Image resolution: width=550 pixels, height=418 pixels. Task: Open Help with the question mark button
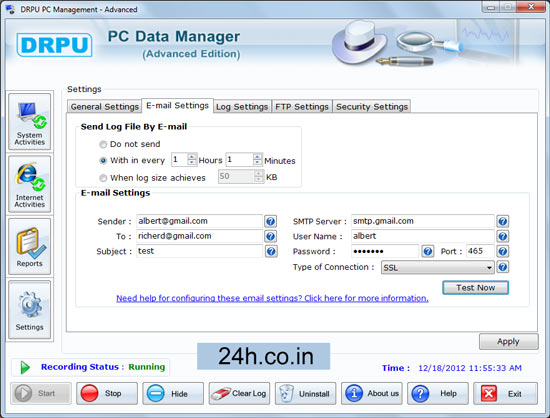437,393
